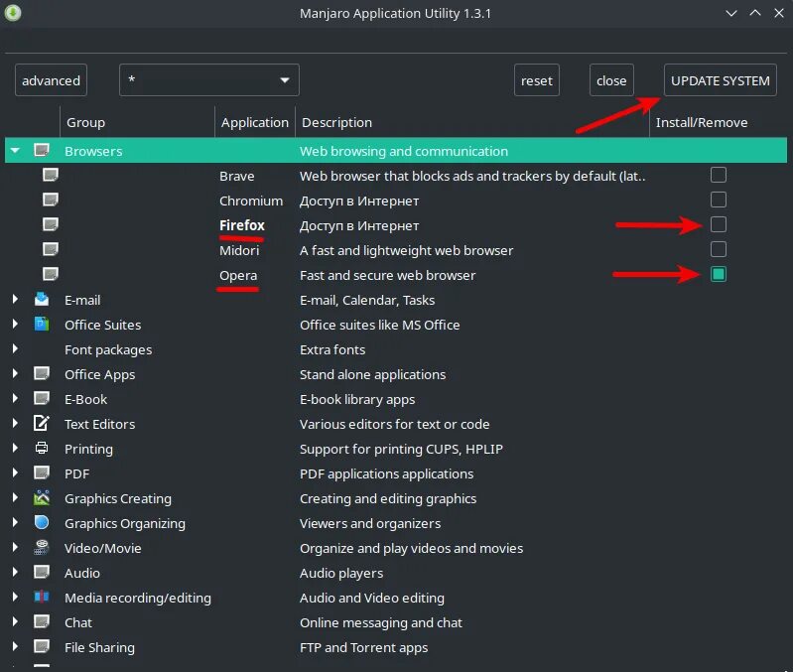The height and width of the screenshot is (672, 793).
Task: Click the Manjaro app icon in title bar
Action: click(x=13, y=12)
